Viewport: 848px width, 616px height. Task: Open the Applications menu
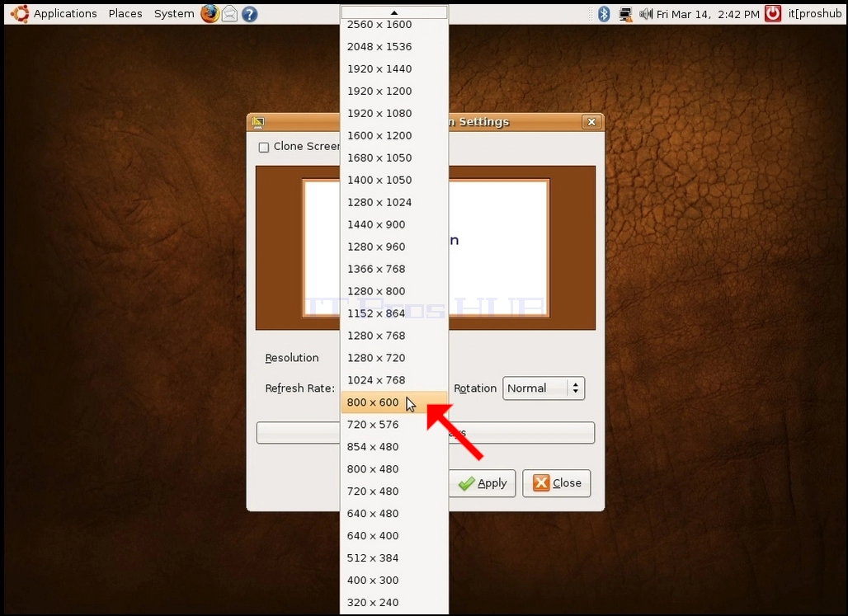click(x=65, y=13)
